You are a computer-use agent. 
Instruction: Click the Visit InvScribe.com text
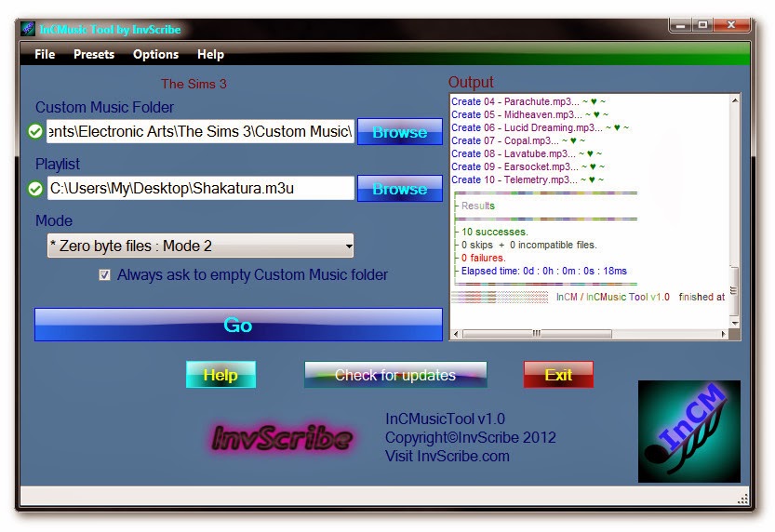(x=448, y=456)
